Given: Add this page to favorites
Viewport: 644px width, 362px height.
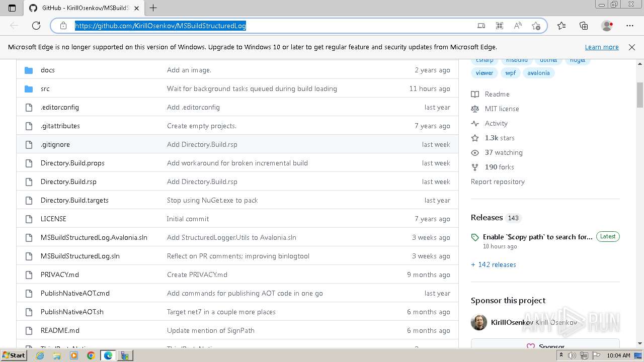Looking at the screenshot, I should pyautogui.click(x=536, y=26).
